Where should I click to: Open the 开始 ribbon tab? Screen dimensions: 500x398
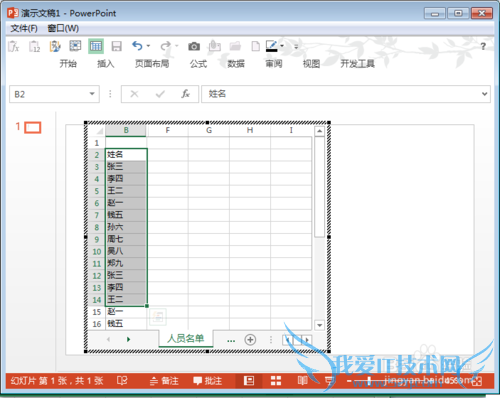pos(68,63)
